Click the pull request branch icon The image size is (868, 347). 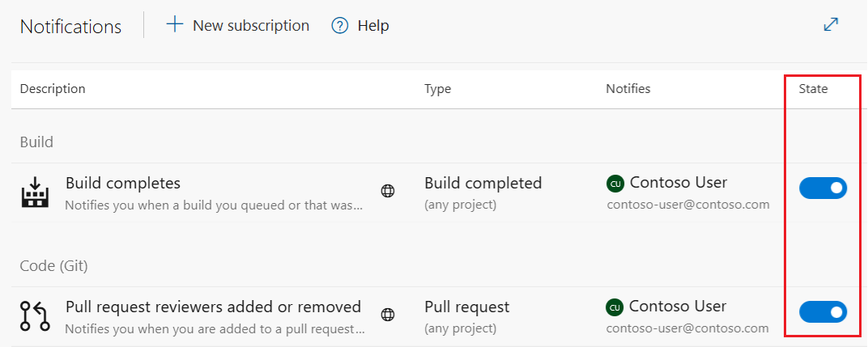click(x=35, y=316)
